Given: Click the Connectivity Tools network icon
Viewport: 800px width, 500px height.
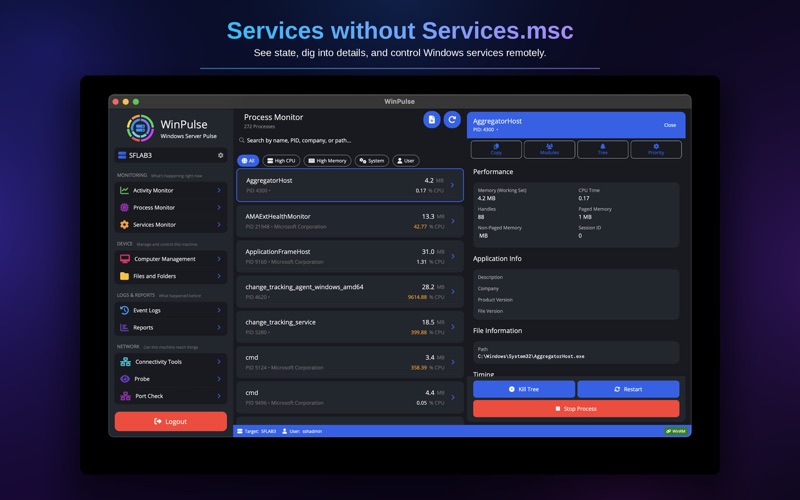Looking at the screenshot, I should pos(125,362).
